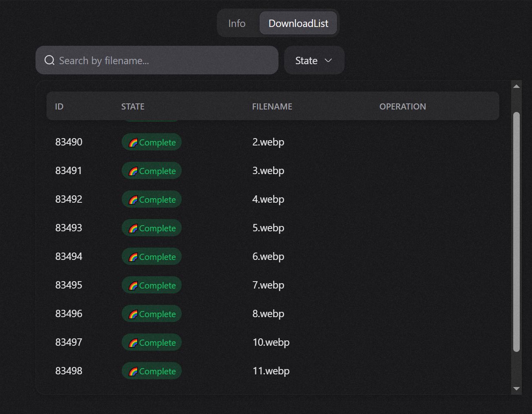Select the Complete badge for 3.webp
This screenshot has width=532, height=414.
point(151,170)
